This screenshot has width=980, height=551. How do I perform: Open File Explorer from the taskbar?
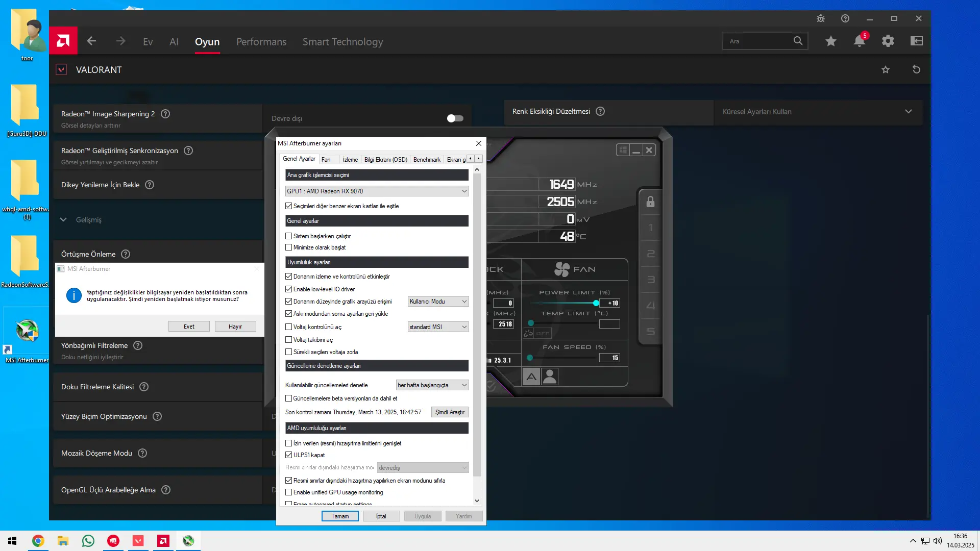click(x=63, y=541)
